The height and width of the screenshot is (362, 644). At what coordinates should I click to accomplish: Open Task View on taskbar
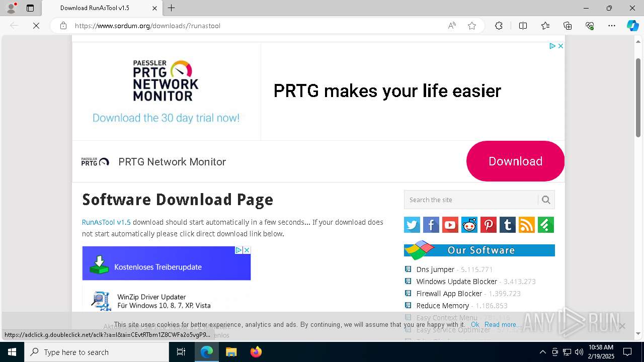click(x=181, y=352)
